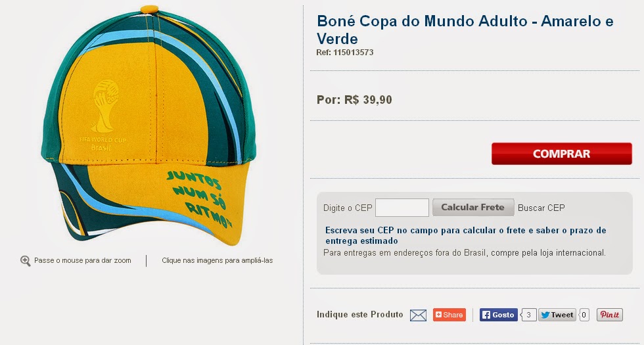644x345 pixels.
Task: Open the Buscar CEP link
Action: pyautogui.click(x=541, y=208)
